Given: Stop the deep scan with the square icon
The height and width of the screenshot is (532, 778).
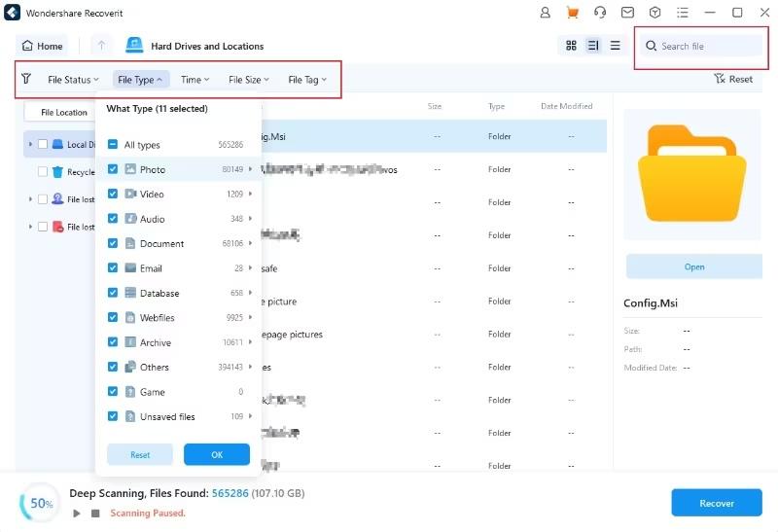Looking at the screenshot, I should [95, 513].
